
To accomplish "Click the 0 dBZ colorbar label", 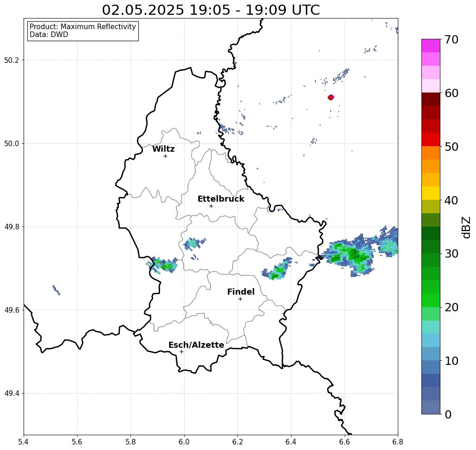I will coord(448,414).
